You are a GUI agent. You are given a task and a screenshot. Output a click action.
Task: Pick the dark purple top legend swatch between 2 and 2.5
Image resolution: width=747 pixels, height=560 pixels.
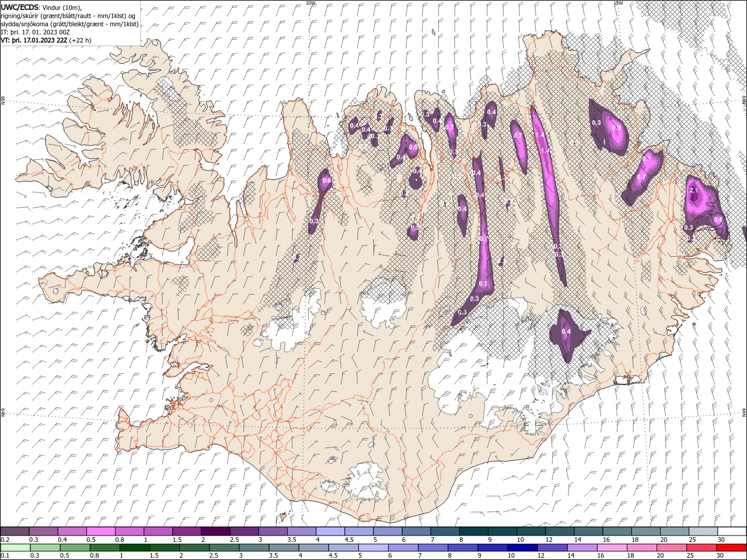click(215, 531)
